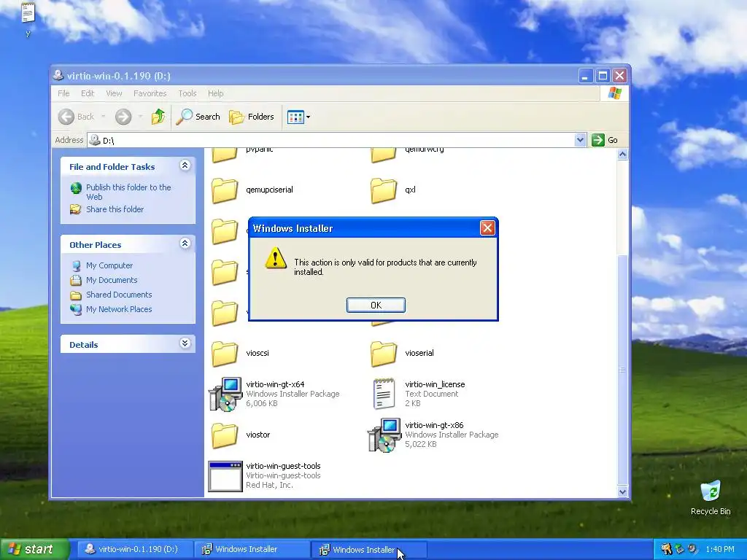Screen dimensions: 747x560
Task: Open My Computer from Other Places
Action: (109, 265)
